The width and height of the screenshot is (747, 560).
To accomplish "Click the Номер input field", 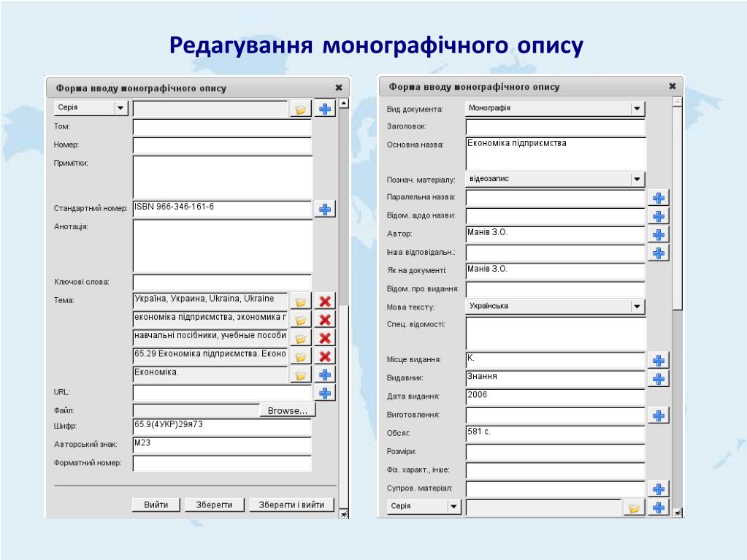I will pyautogui.click(x=222, y=146).
